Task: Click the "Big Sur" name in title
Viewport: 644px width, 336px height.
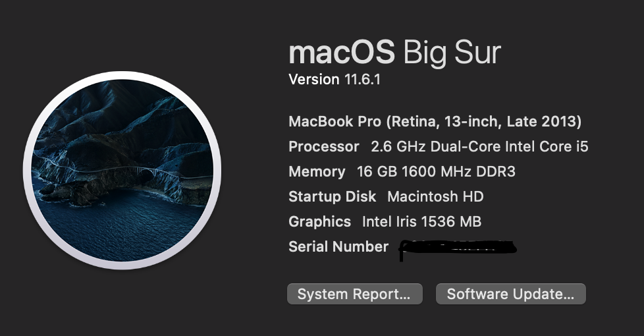Action: (452, 52)
